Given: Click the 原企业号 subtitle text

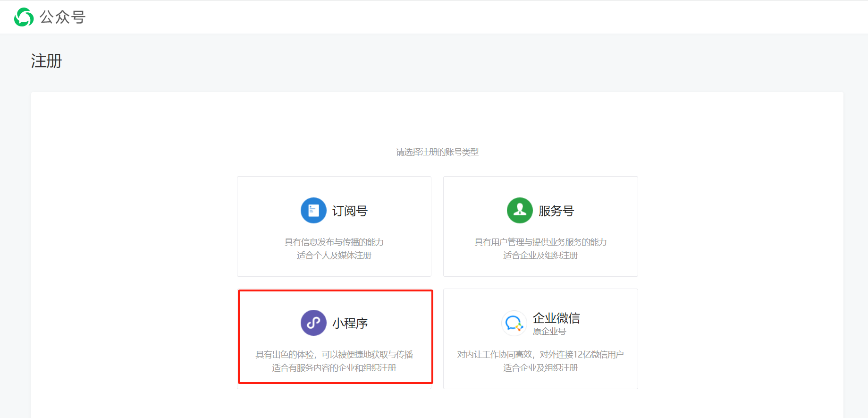Looking at the screenshot, I should 549,332.
